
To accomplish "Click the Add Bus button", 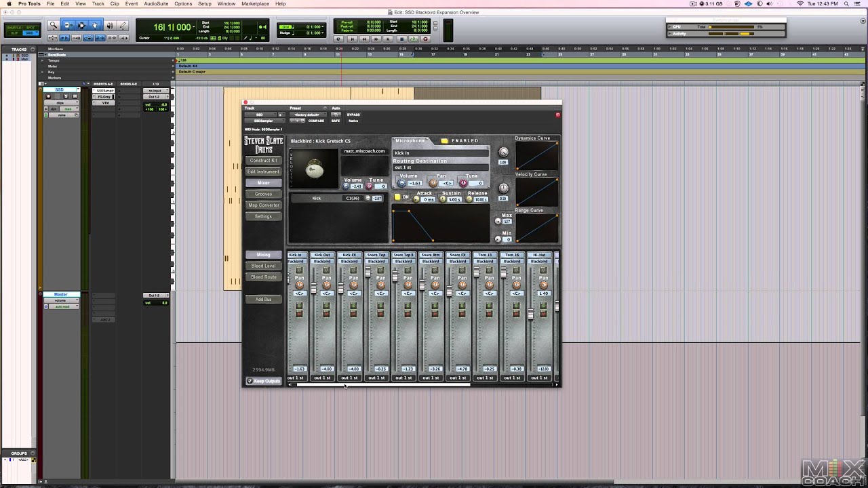I will point(263,299).
